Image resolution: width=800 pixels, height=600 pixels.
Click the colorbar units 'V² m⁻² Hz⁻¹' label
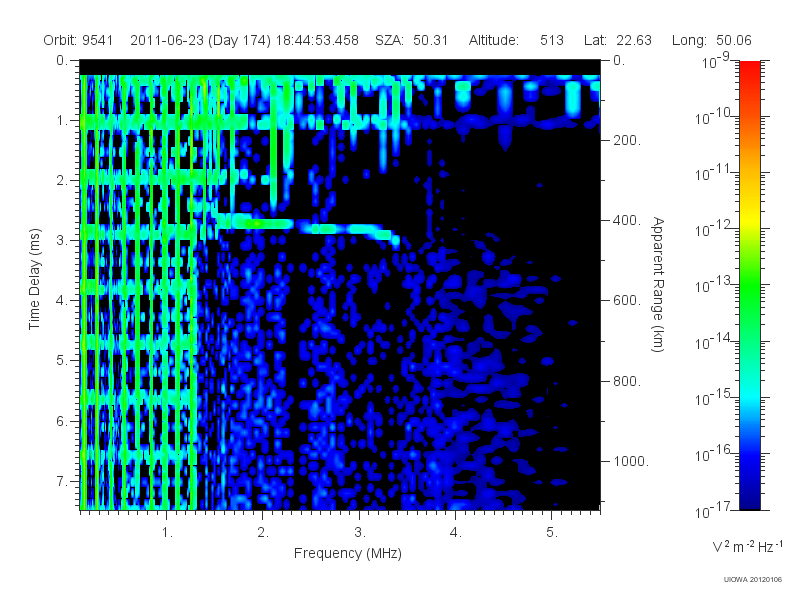tap(747, 546)
